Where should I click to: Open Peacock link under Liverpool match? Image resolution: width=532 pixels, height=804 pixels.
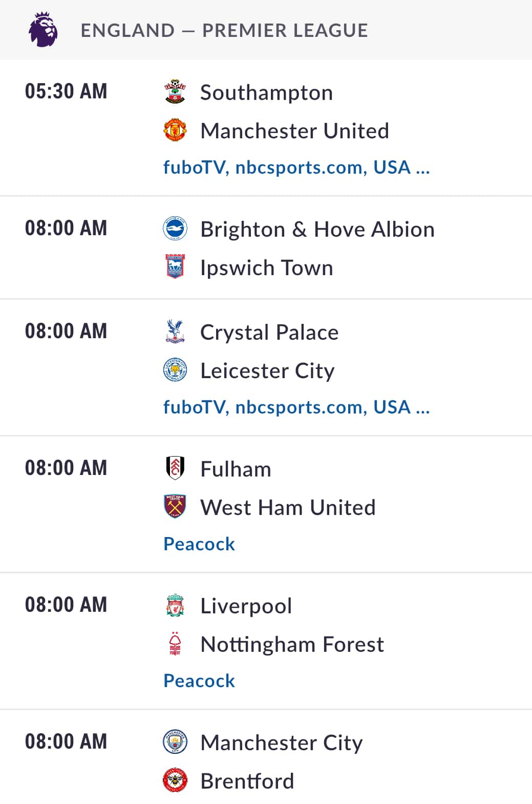tap(199, 681)
